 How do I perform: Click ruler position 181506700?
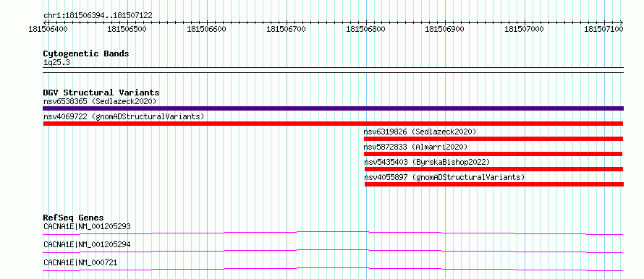[x=287, y=29]
